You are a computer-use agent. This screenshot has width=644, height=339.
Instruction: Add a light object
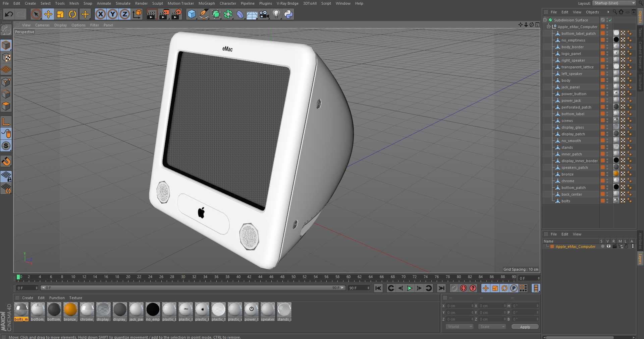click(x=276, y=14)
